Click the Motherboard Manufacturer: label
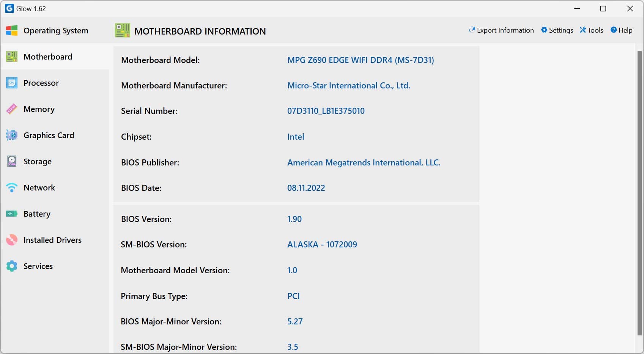This screenshot has width=644, height=354. coord(174,85)
